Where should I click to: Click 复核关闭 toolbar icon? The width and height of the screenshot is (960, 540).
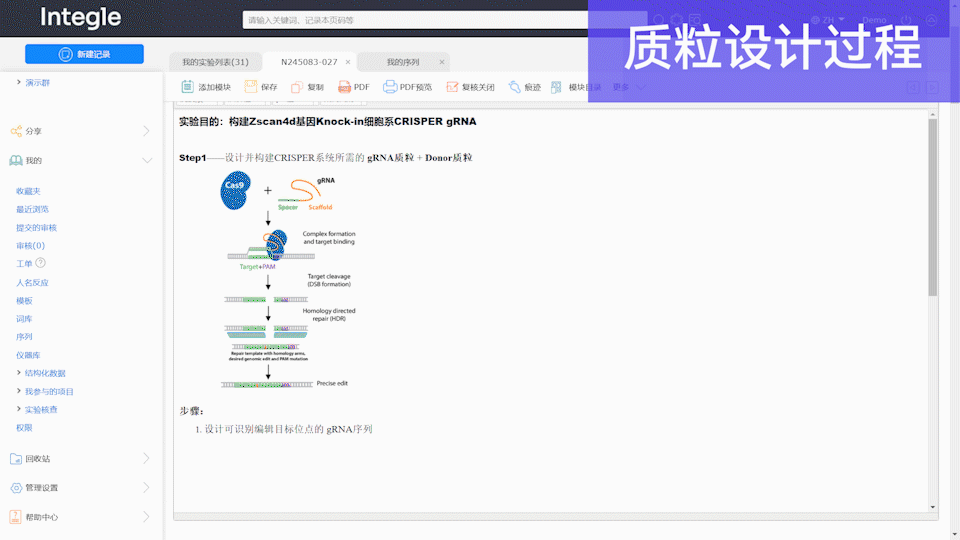(x=452, y=87)
